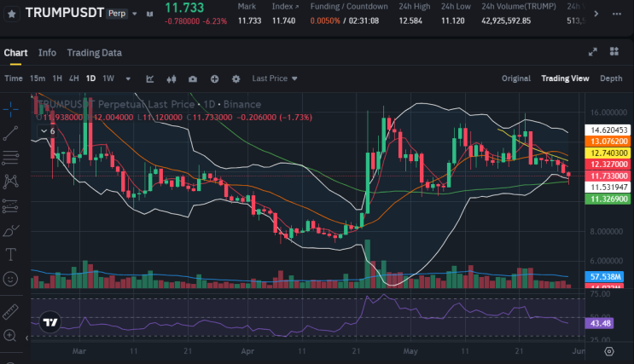Take a chart snapshot with the camera

193,78
